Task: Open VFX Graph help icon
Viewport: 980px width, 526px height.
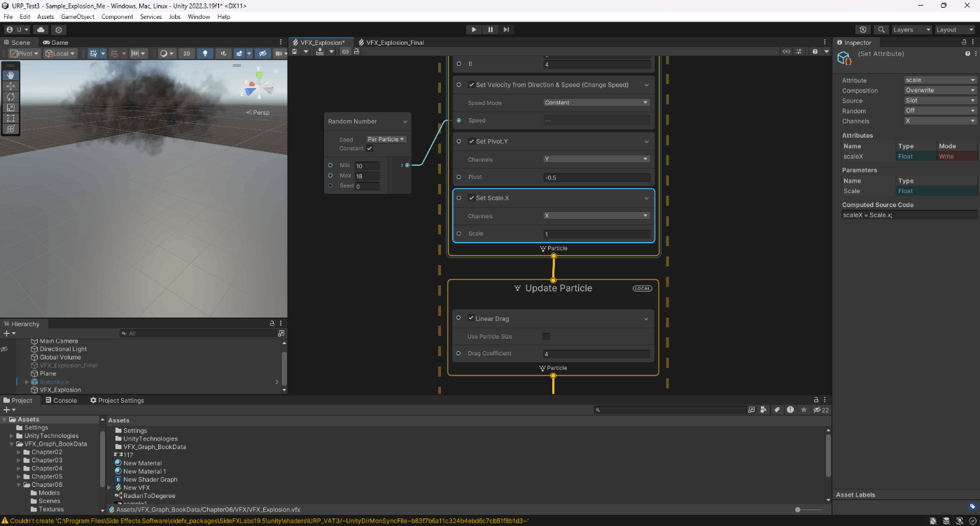Action: [x=816, y=52]
